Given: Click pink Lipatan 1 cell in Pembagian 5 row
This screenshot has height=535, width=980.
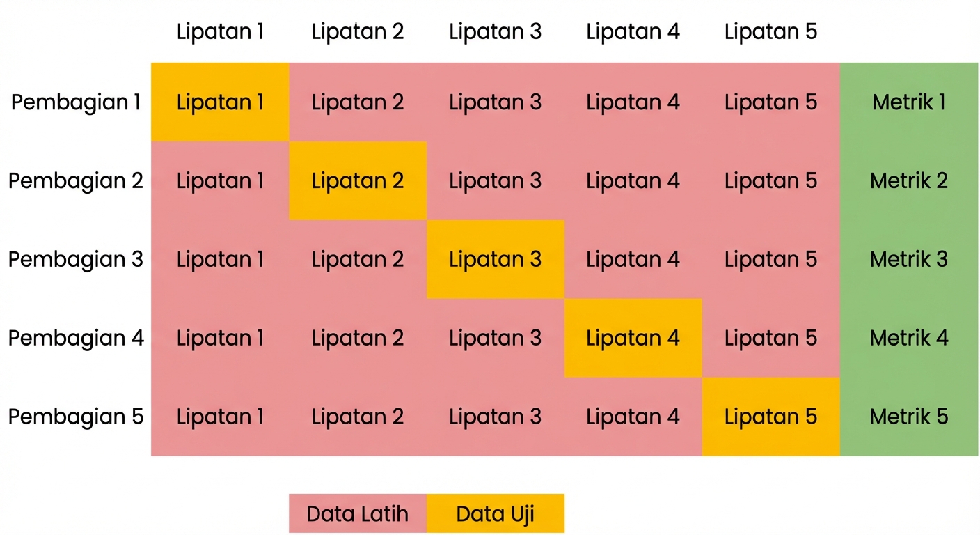Looking at the screenshot, I should click(x=220, y=417).
